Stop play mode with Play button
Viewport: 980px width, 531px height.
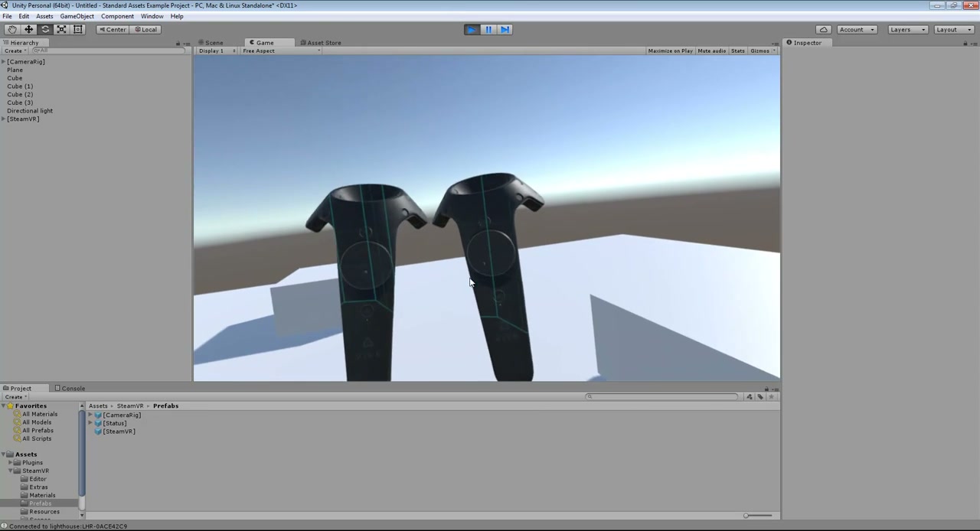click(x=472, y=29)
